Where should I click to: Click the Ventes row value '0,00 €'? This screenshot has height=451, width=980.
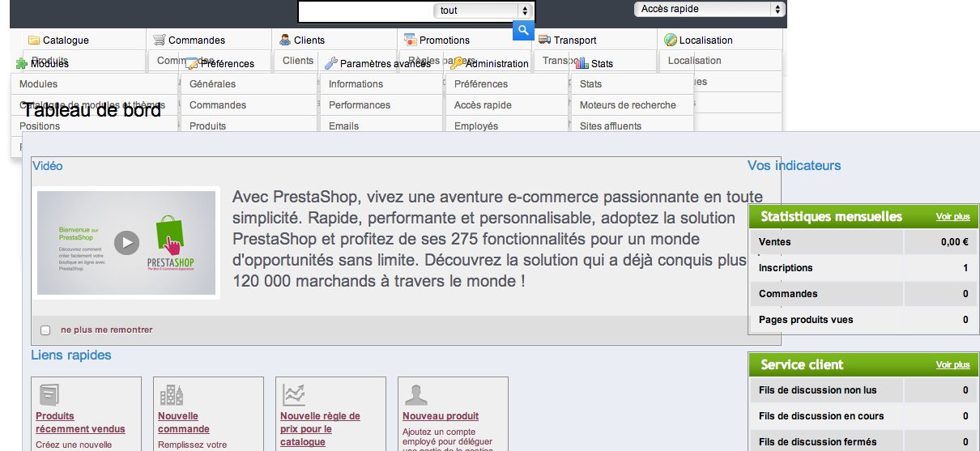955,242
